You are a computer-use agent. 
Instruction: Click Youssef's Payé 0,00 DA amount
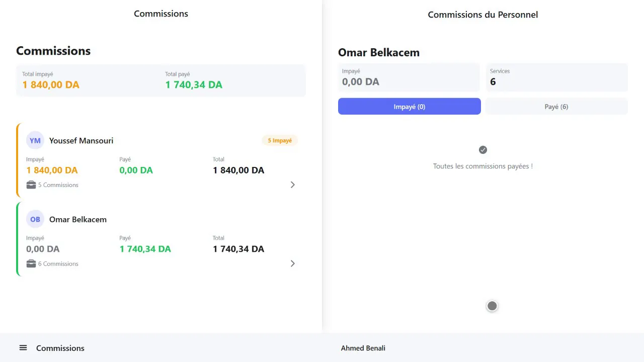point(136,170)
